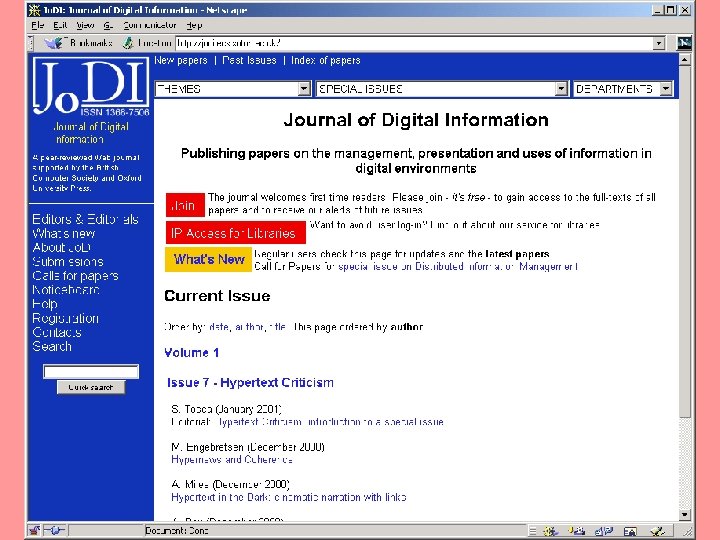Open Contacts sidebar link
720x540 pixels.
click(x=57, y=332)
